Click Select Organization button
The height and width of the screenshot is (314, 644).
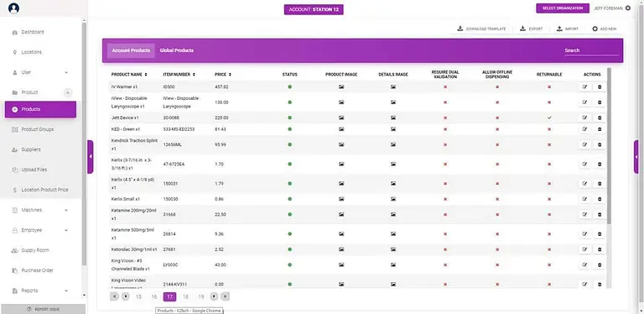coord(563,8)
